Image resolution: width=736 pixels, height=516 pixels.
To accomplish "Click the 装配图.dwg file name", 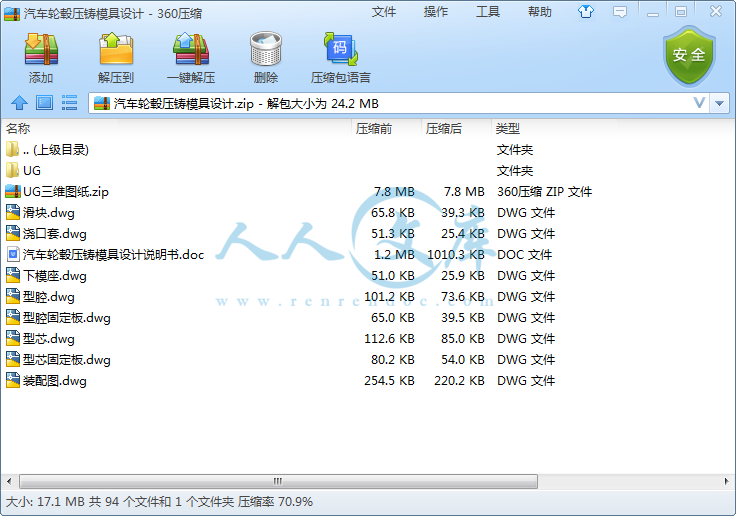I will coord(55,381).
